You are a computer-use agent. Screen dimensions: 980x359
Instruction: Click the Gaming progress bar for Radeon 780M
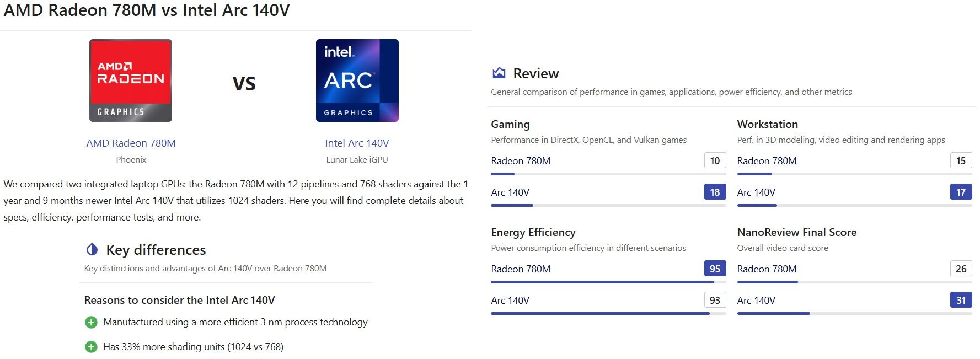(x=608, y=174)
